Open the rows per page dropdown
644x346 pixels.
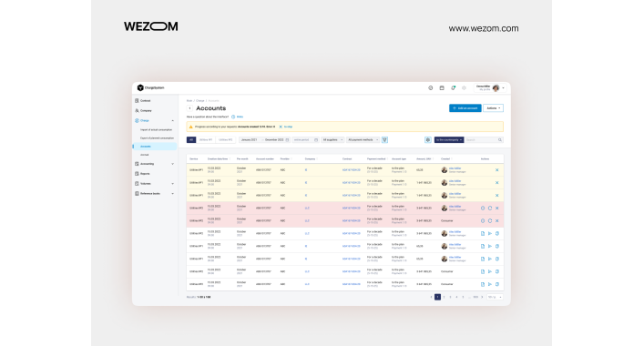(495, 297)
